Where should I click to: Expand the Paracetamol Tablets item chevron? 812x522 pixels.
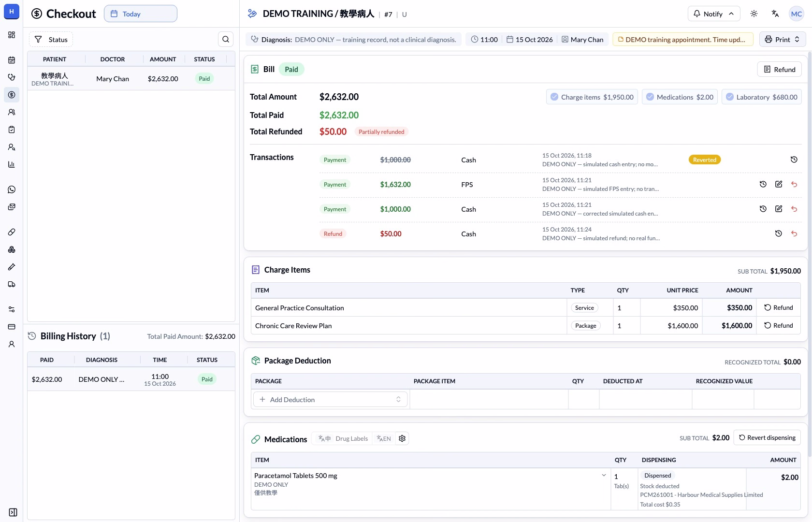tap(604, 475)
